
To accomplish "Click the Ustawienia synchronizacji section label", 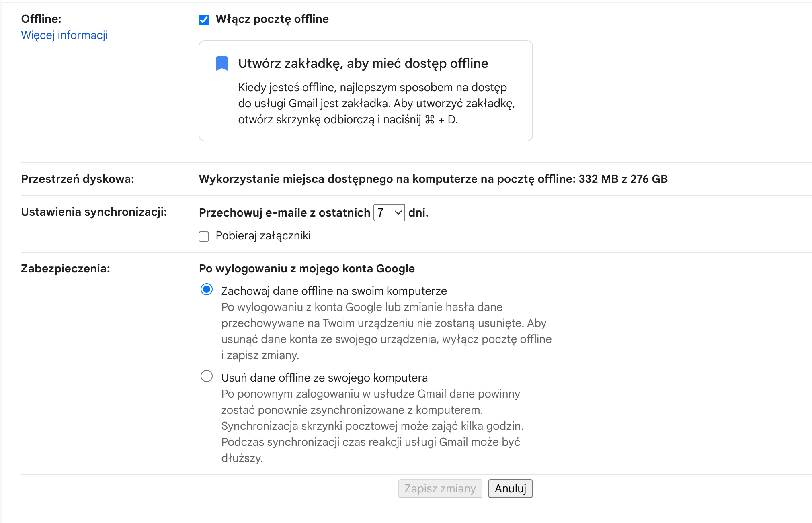I will click(94, 212).
